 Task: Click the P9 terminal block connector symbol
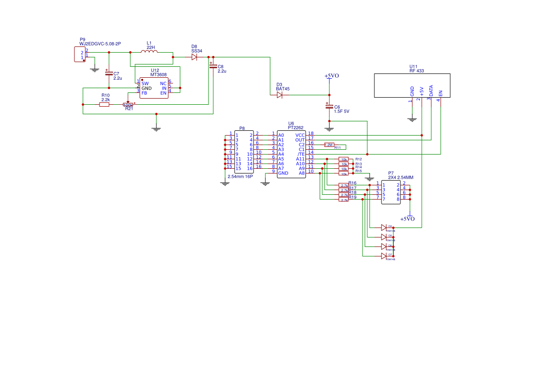pyautogui.click(x=80, y=54)
